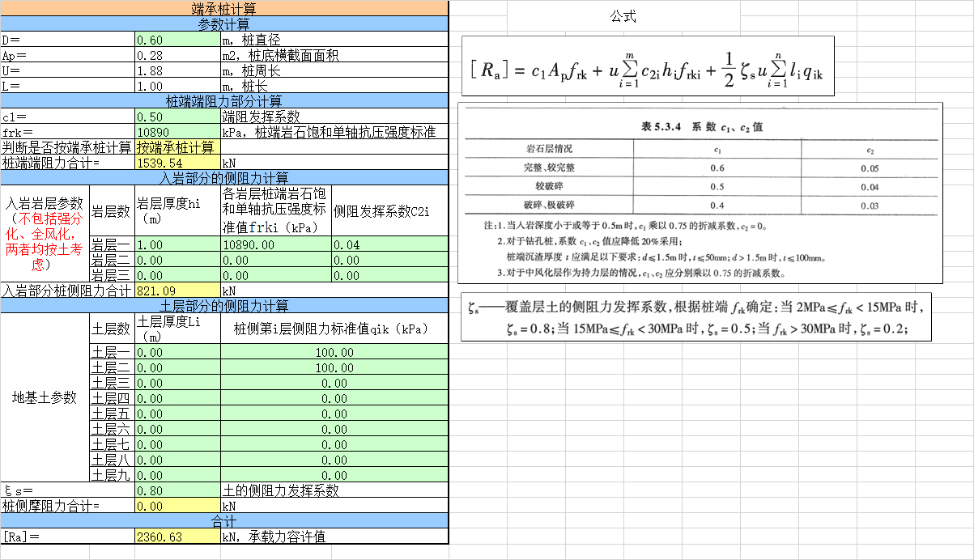974x560 pixels.
Task: Click the "侧阻发挥系数C2i" column header
Action: (x=389, y=211)
